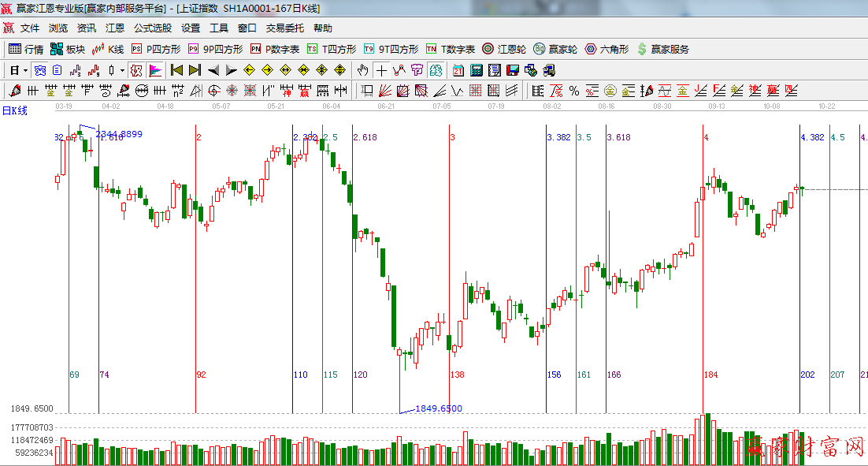Select the hand pan tool icon

(x=363, y=70)
